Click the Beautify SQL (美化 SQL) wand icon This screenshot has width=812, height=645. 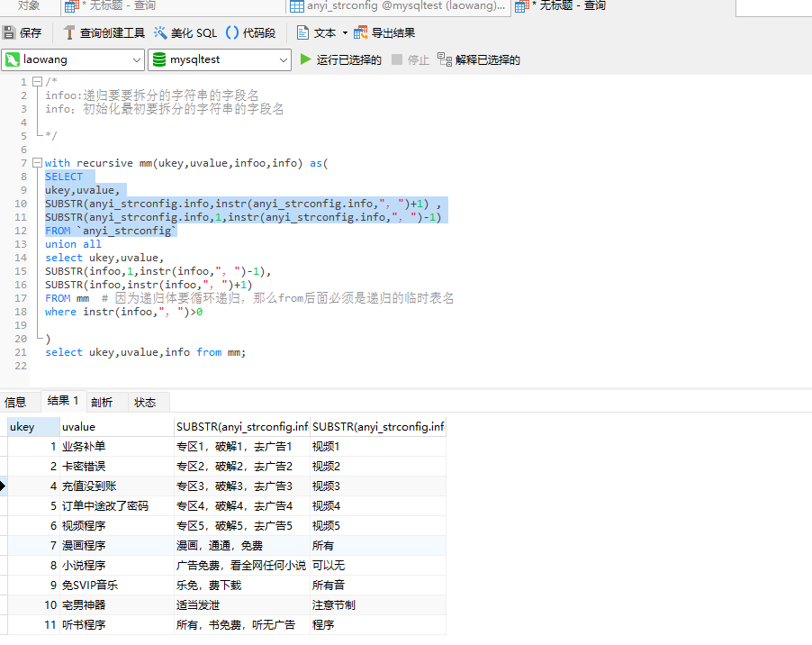[160, 33]
